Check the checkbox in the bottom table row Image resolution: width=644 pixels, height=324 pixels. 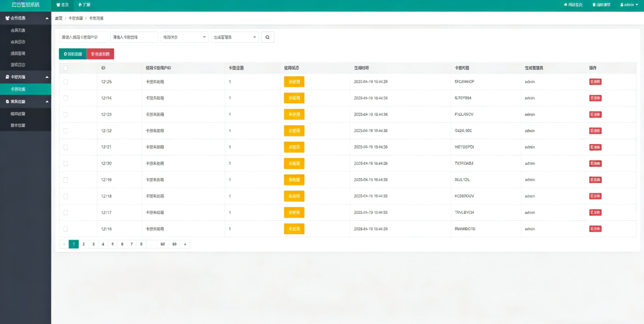[65, 228]
